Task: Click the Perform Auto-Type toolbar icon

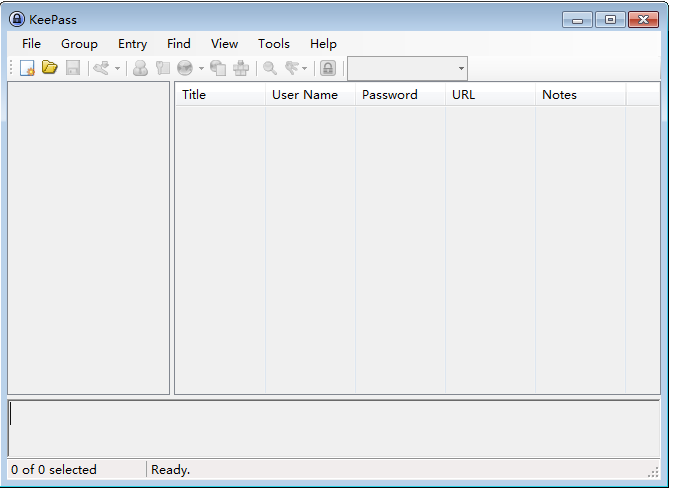Action: click(x=241, y=68)
